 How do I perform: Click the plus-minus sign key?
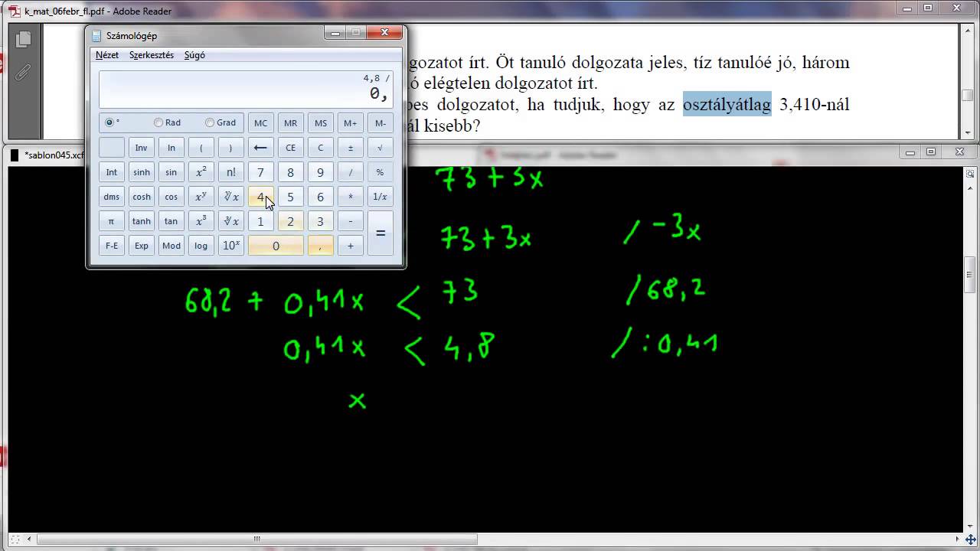pyautogui.click(x=350, y=148)
